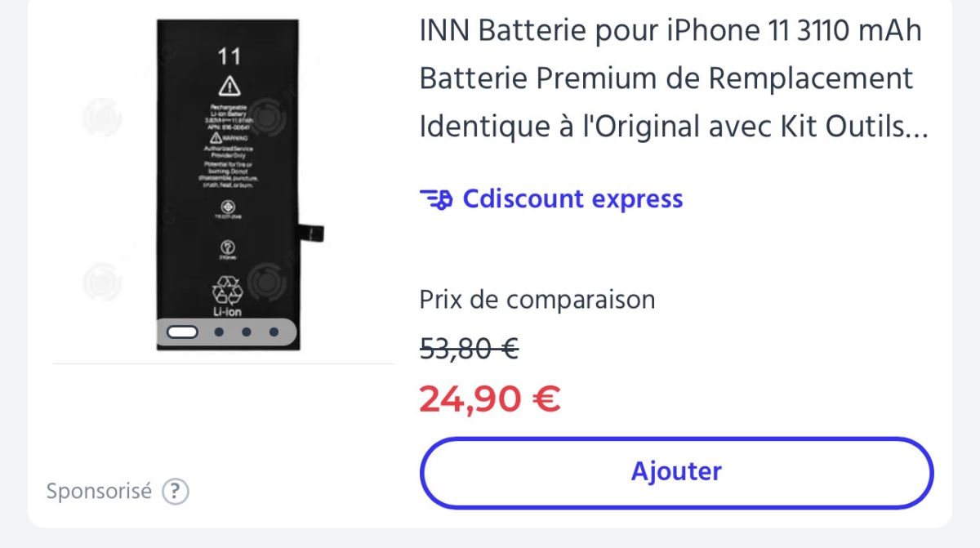Click the Sponsorisé label

click(x=100, y=491)
